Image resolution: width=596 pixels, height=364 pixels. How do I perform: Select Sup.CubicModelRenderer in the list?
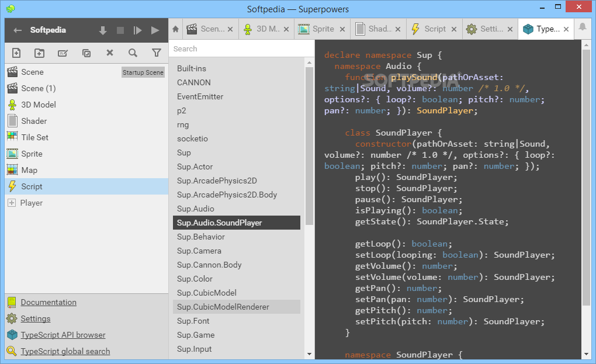coord(237,307)
